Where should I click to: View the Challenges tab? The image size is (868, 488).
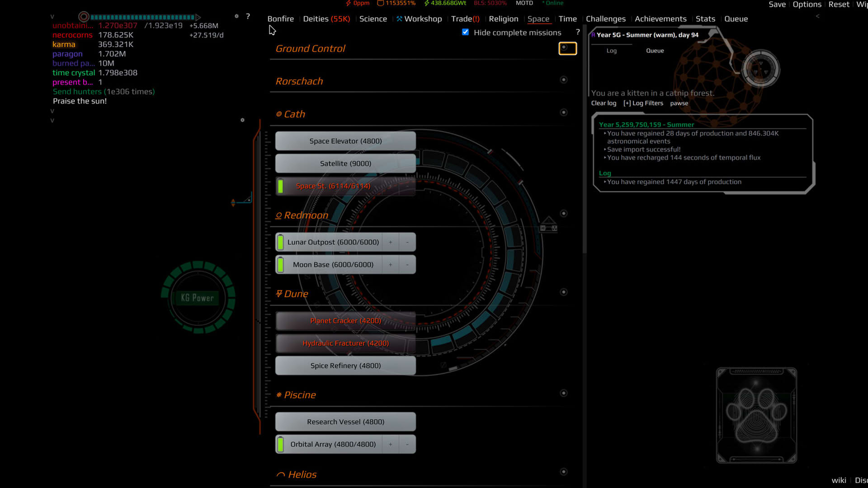coord(605,19)
